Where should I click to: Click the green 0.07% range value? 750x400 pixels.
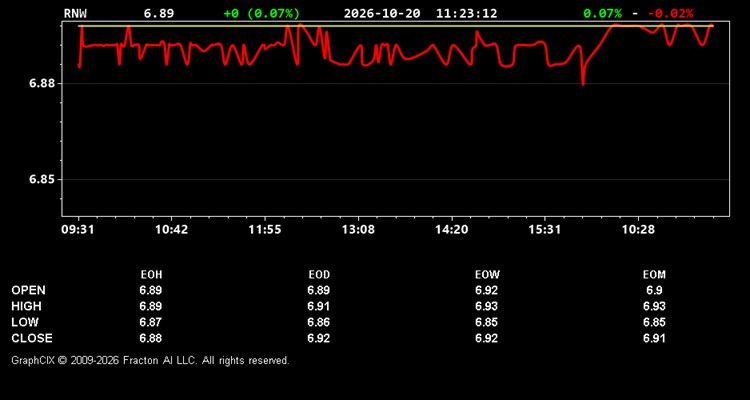point(602,13)
